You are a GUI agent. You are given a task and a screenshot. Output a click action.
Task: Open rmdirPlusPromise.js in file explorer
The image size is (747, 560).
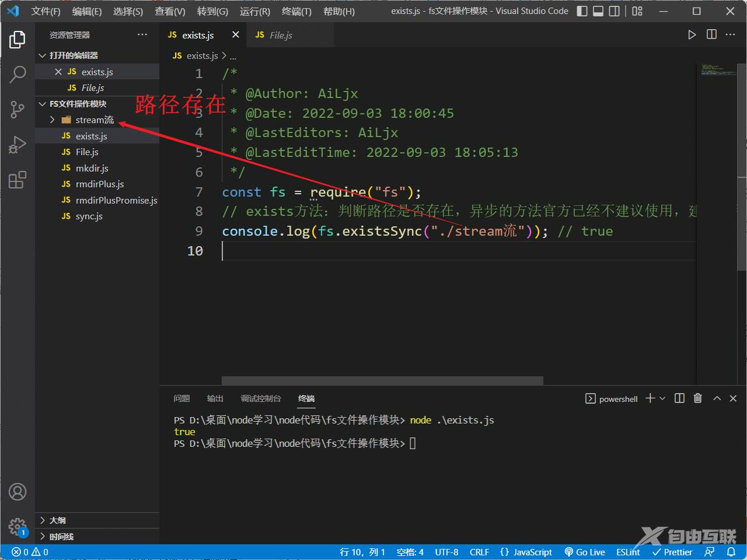click(x=97, y=200)
